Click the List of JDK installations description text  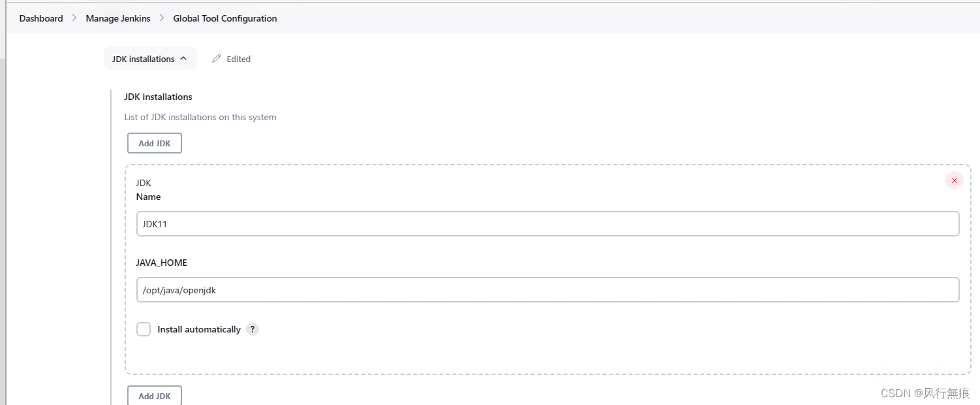click(x=200, y=117)
